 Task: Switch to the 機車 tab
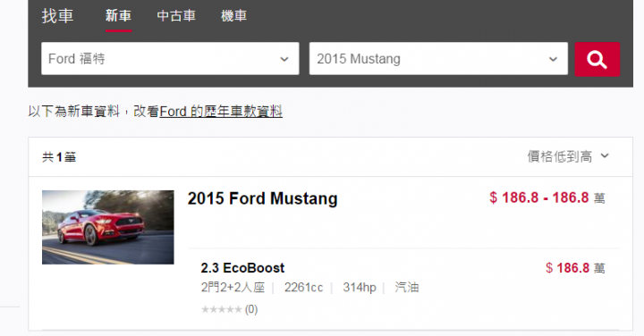point(233,16)
